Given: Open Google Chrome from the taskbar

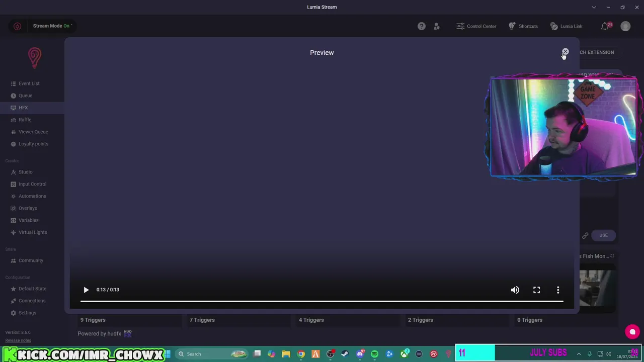Looking at the screenshot, I should coord(301,354).
